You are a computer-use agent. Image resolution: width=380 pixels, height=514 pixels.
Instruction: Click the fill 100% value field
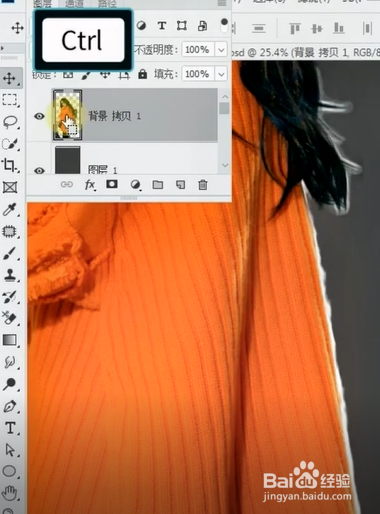pos(198,74)
